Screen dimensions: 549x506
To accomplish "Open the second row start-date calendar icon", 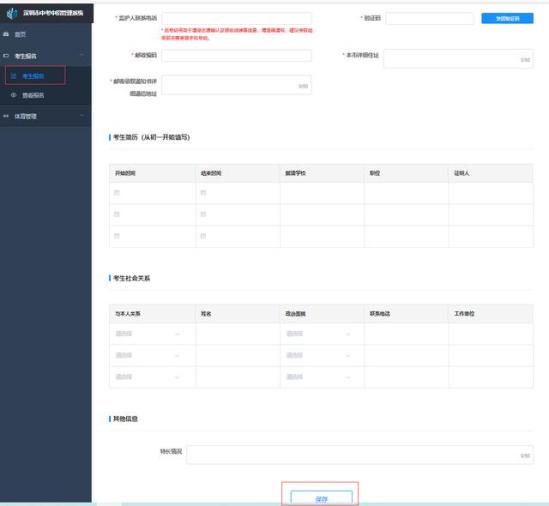I will point(117,214).
